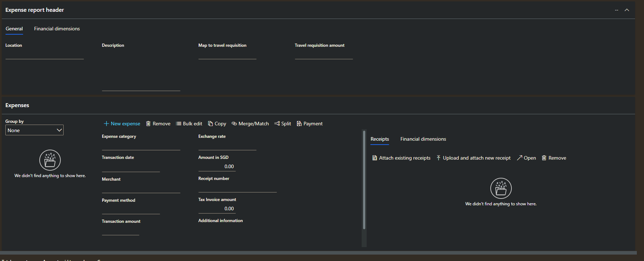Screen dimensions: 644x261
Task: Click Bulk edit button text
Action: 193,124
